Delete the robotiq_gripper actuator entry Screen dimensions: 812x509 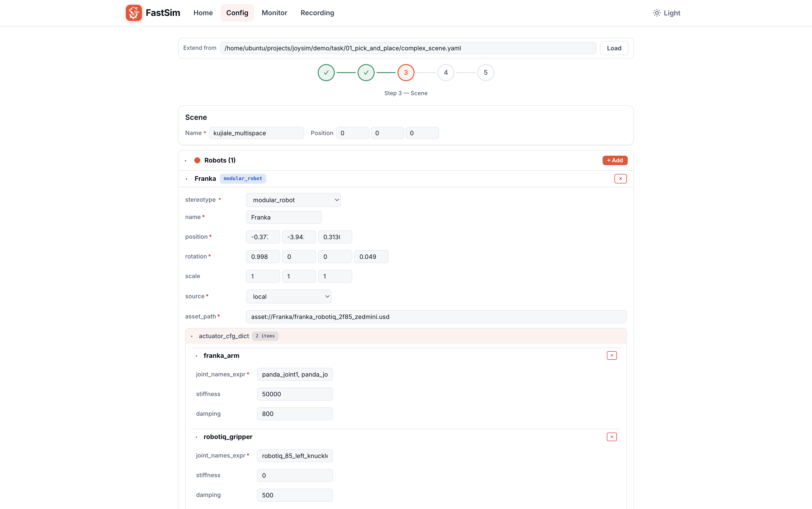(x=612, y=437)
